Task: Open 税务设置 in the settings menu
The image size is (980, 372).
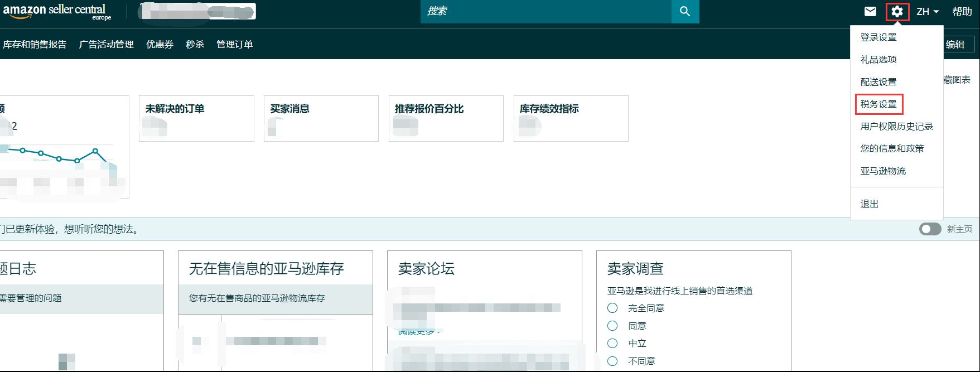Action: (x=878, y=104)
